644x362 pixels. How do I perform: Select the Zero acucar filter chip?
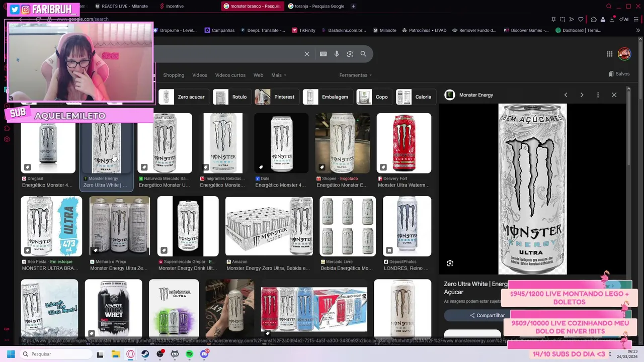pyautogui.click(x=183, y=97)
